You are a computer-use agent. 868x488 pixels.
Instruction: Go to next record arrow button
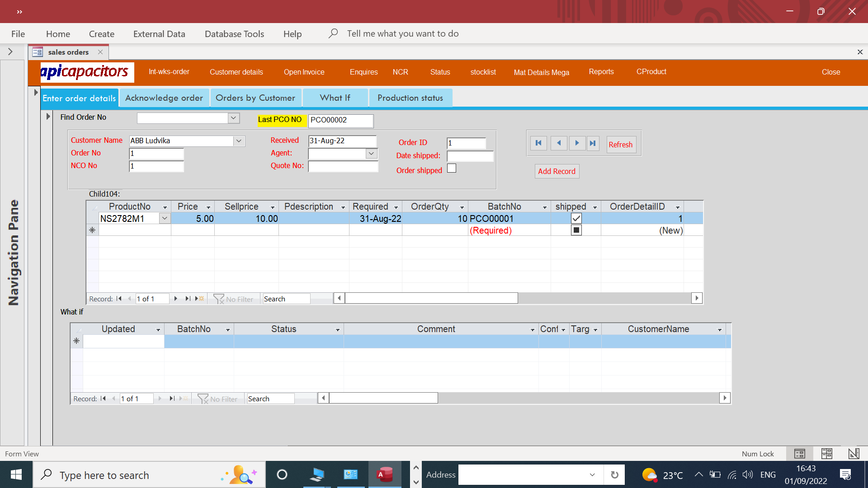coord(577,143)
